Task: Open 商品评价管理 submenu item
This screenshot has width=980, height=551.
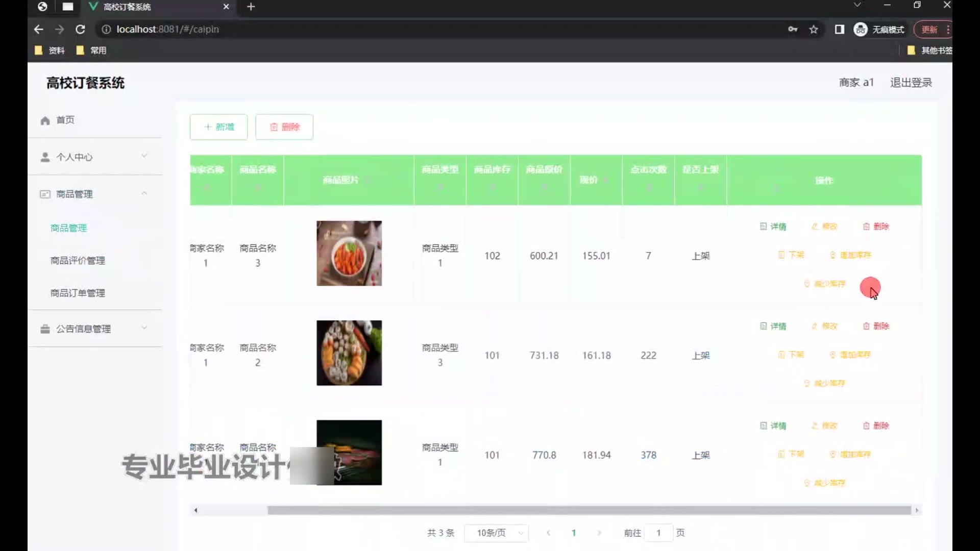Action: point(78,261)
